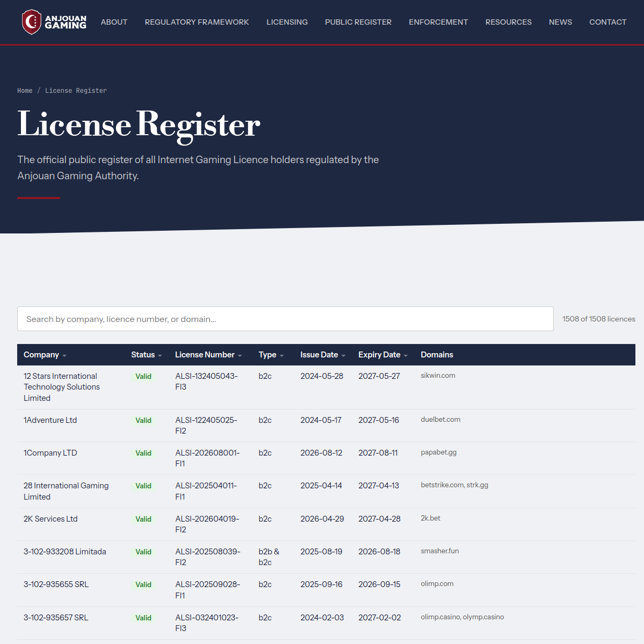Click issue date 2026-08-12
This screenshot has height=644, width=644.
[x=321, y=453]
